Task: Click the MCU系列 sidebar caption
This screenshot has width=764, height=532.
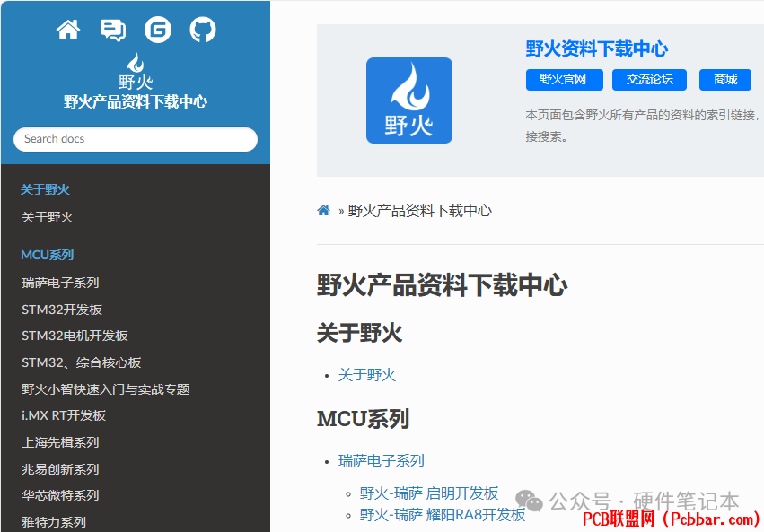Action: point(48,255)
